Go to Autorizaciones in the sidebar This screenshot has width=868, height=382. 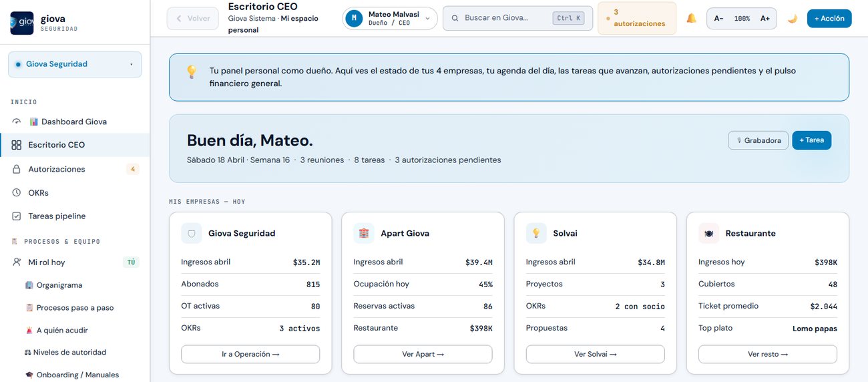pyautogui.click(x=75, y=170)
